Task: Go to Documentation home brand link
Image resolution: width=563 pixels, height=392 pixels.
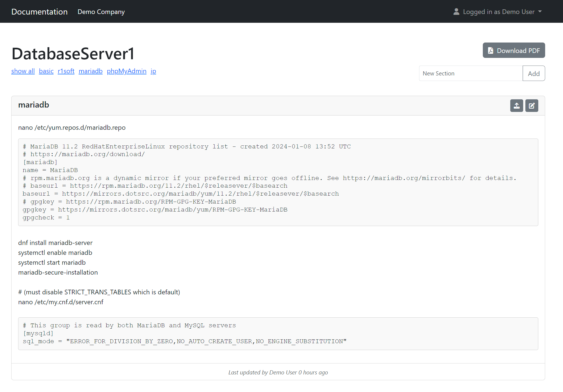Action: tap(40, 12)
